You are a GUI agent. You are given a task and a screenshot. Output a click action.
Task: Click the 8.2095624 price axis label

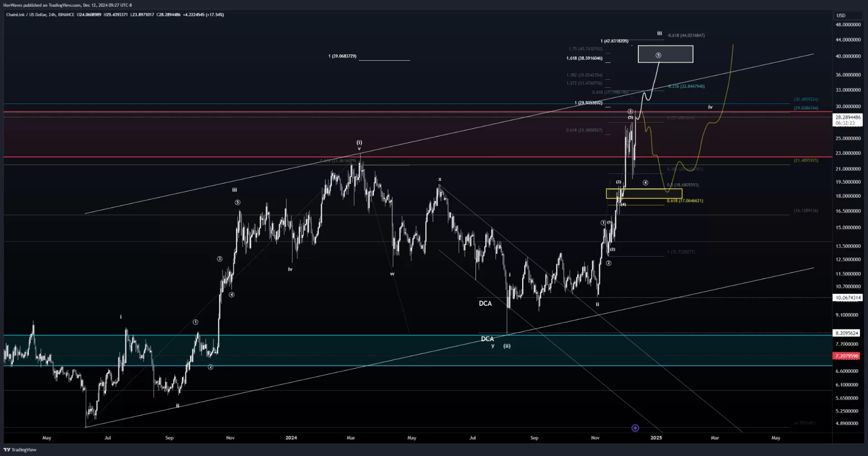tap(847, 333)
